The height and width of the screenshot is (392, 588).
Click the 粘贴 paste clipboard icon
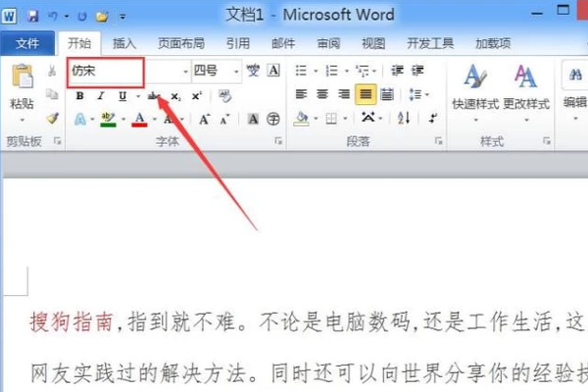coord(23,75)
